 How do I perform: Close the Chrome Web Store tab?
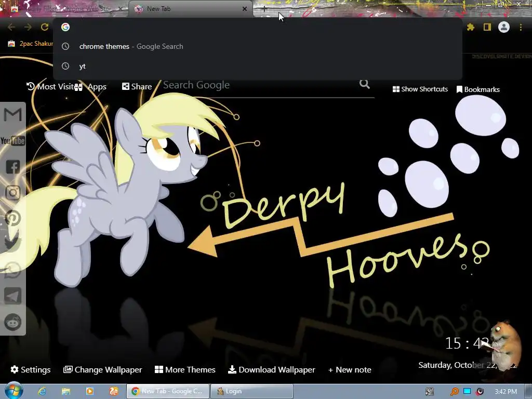[x=121, y=9]
